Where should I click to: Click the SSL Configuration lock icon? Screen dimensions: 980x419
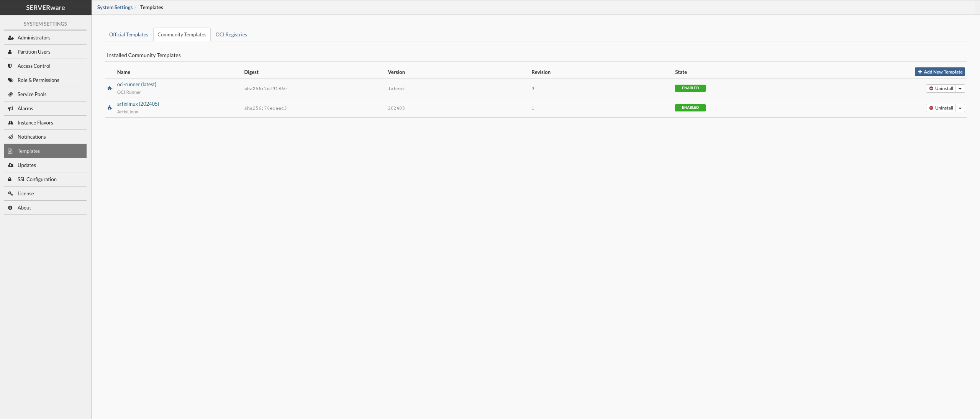10,179
